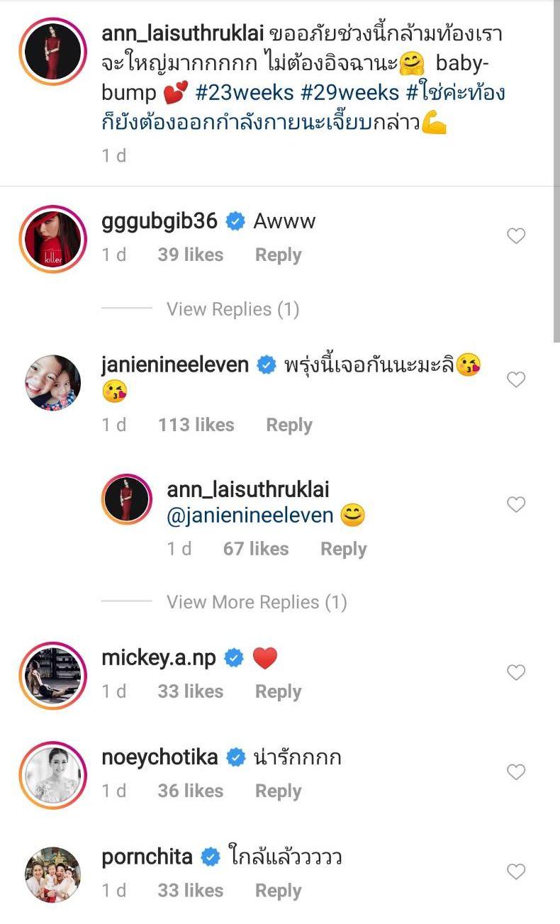Tap heart icon beside pornchita's comment
The height and width of the screenshot is (924, 560).
tap(516, 872)
